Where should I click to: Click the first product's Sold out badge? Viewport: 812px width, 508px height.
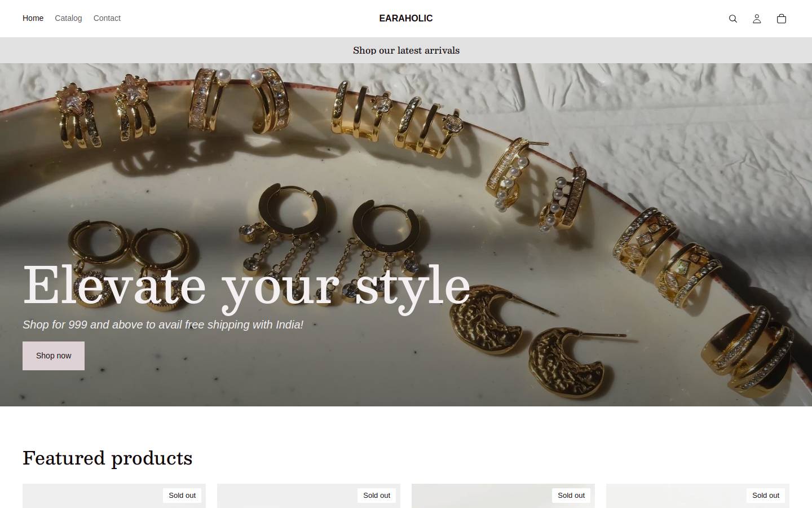coord(182,495)
